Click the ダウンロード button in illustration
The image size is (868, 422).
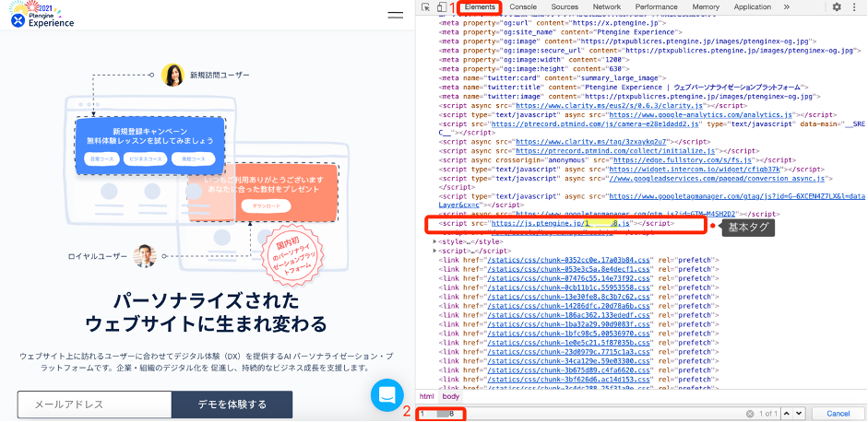[x=266, y=206]
